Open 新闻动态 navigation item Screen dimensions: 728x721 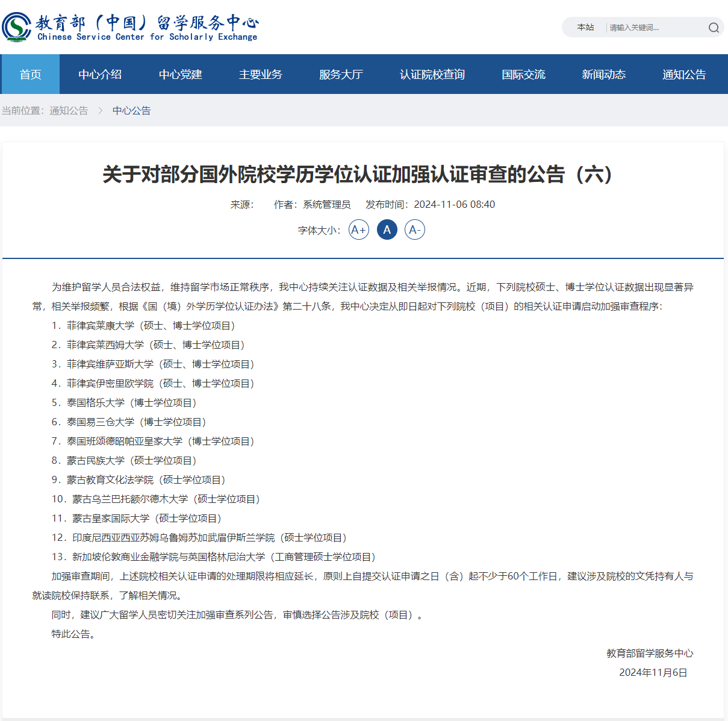[603, 74]
